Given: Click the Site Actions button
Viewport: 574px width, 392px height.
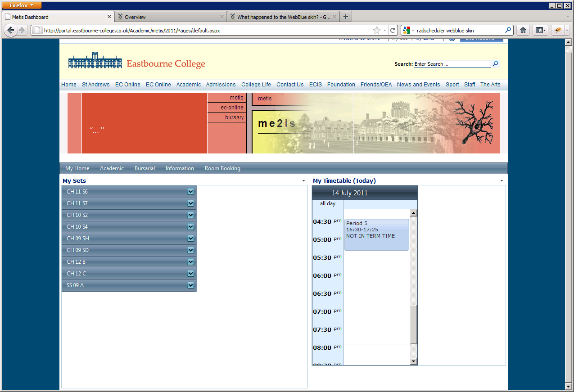Looking at the screenshot, I should tap(481, 39).
